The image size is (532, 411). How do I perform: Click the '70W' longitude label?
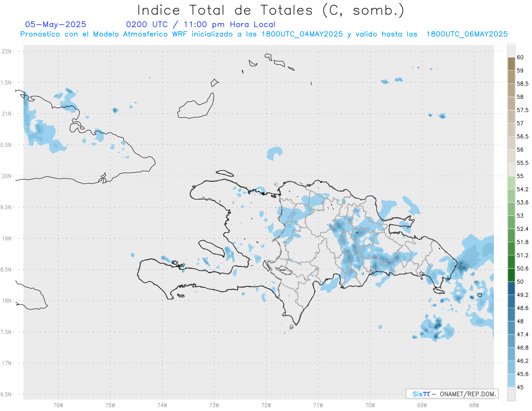[x=370, y=405]
